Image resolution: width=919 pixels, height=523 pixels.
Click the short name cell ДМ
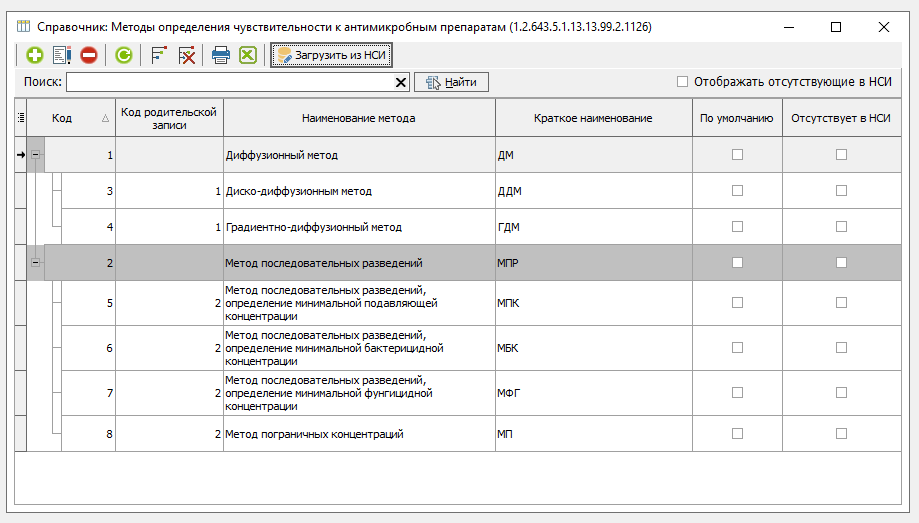coord(594,155)
